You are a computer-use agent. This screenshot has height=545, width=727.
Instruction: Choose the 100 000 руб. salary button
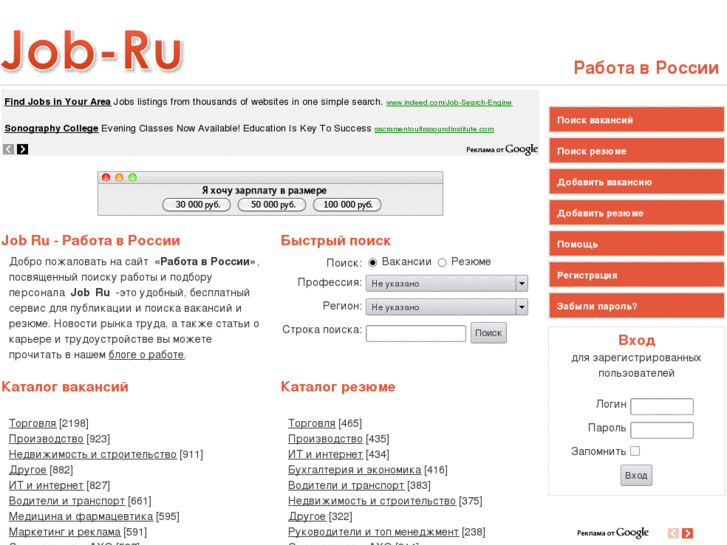pyautogui.click(x=347, y=205)
